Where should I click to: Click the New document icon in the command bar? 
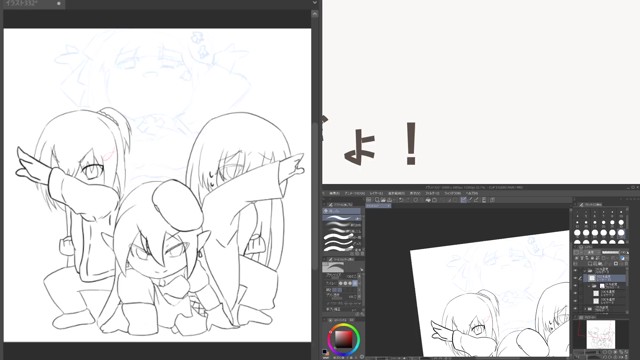(x=377, y=200)
